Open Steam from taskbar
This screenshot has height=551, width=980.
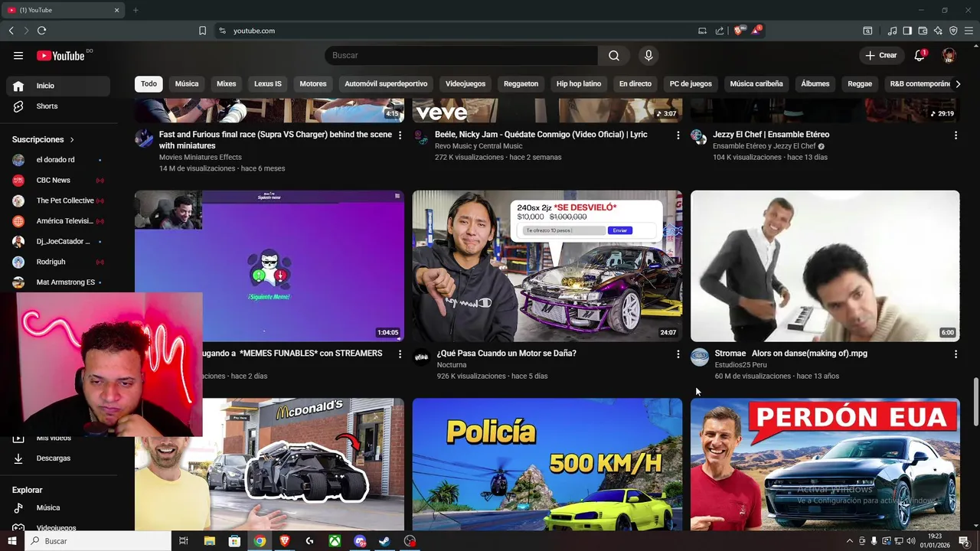click(x=384, y=541)
